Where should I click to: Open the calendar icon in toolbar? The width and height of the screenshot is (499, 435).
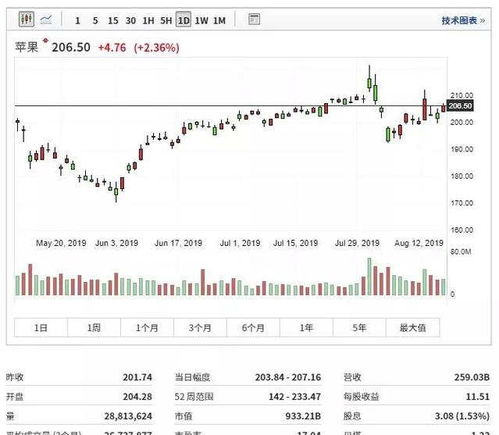(x=254, y=19)
